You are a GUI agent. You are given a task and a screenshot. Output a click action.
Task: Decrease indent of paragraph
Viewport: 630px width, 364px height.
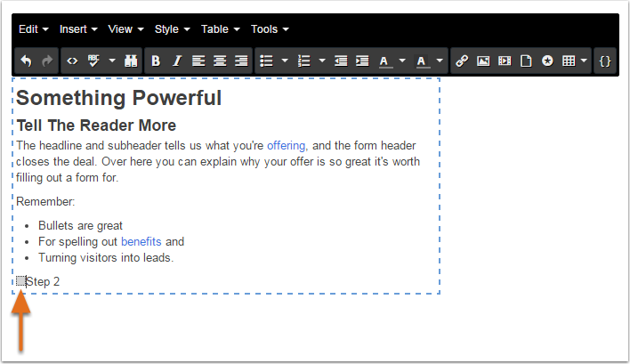pyautogui.click(x=341, y=61)
